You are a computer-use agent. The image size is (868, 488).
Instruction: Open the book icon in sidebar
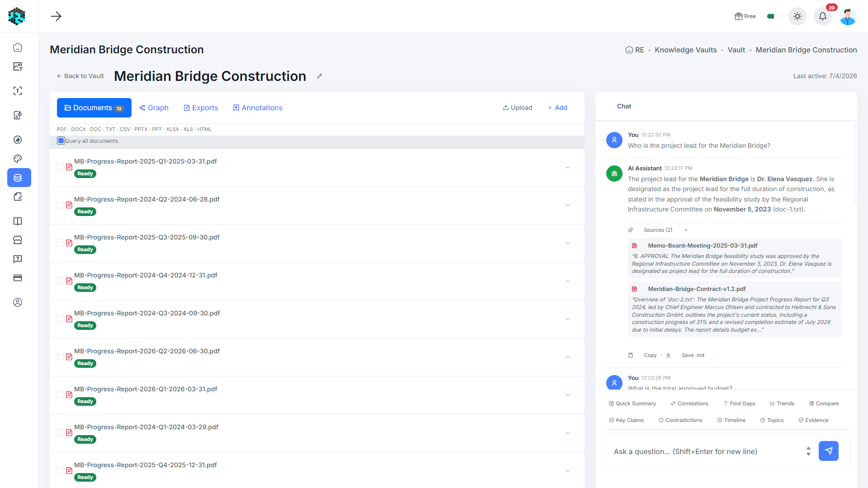pos(18,221)
